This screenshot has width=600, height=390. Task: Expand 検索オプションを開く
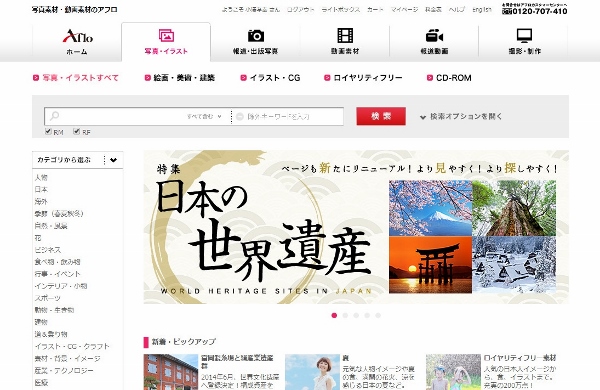[x=461, y=116]
